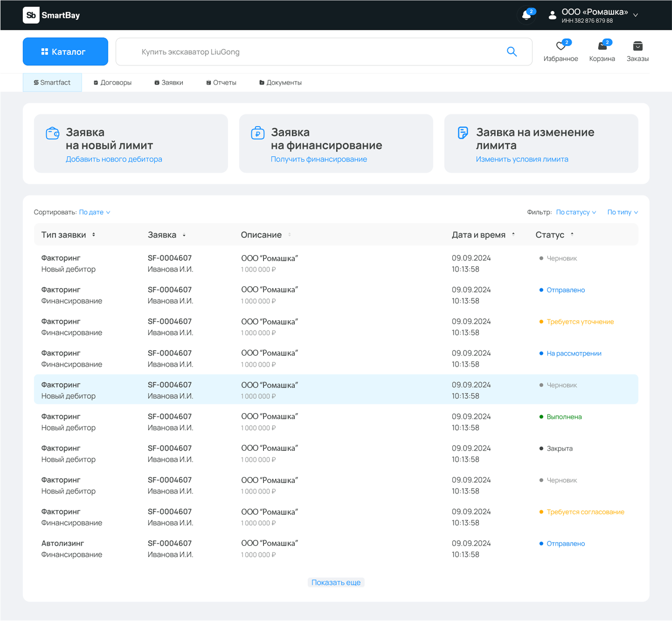Expand the По статусу filter dropdown

[x=576, y=212]
